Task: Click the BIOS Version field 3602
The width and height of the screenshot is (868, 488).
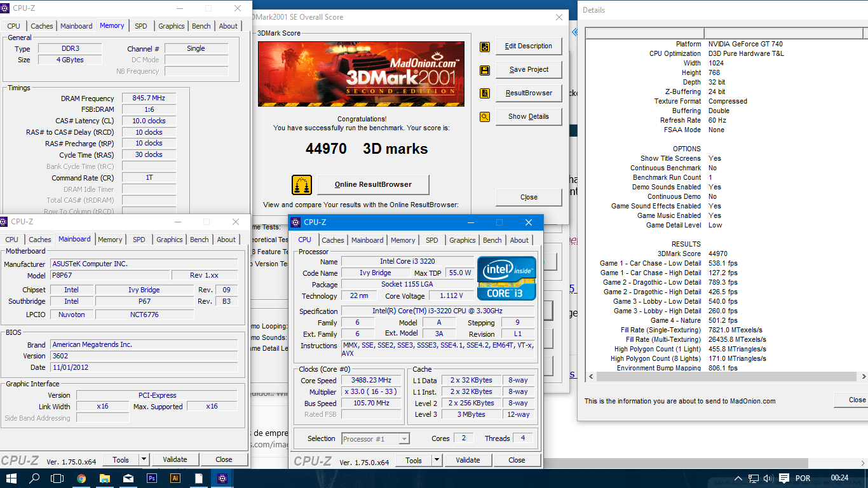Action: point(144,356)
